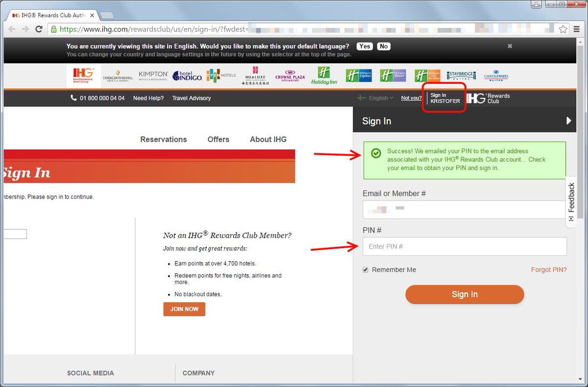Open the Crowne Plaza brand logo
588x387 pixels.
point(290,76)
